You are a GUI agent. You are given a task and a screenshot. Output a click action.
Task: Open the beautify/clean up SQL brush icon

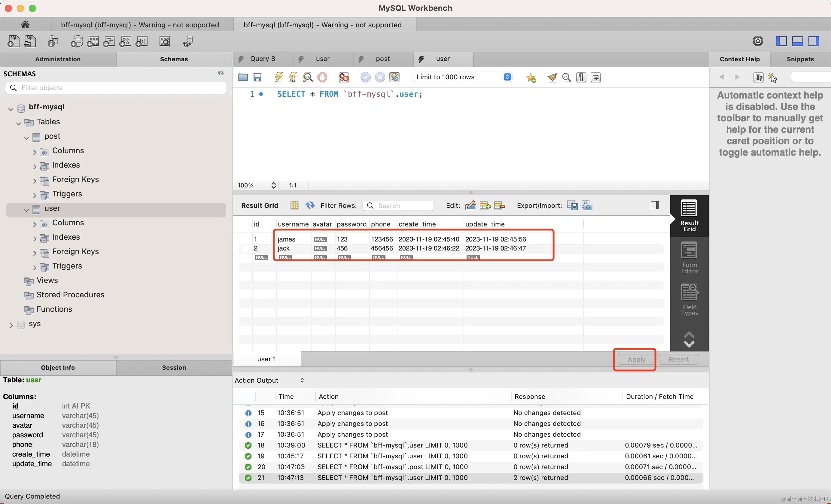(x=552, y=77)
